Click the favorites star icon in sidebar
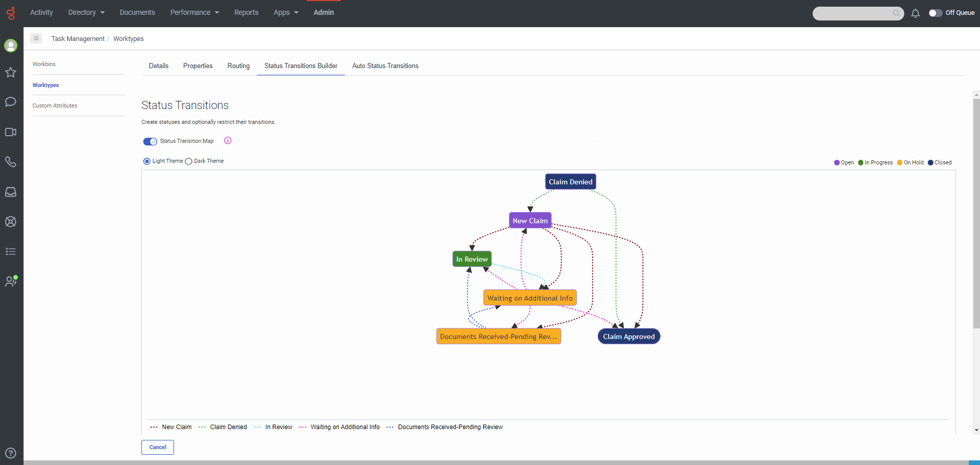The width and height of the screenshot is (980, 465). pos(11,72)
